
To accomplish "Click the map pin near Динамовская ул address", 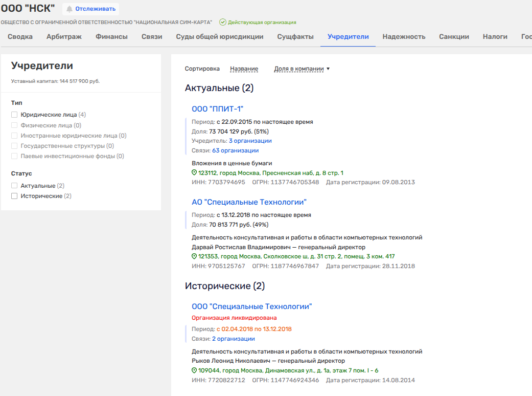I will [194, 370].
